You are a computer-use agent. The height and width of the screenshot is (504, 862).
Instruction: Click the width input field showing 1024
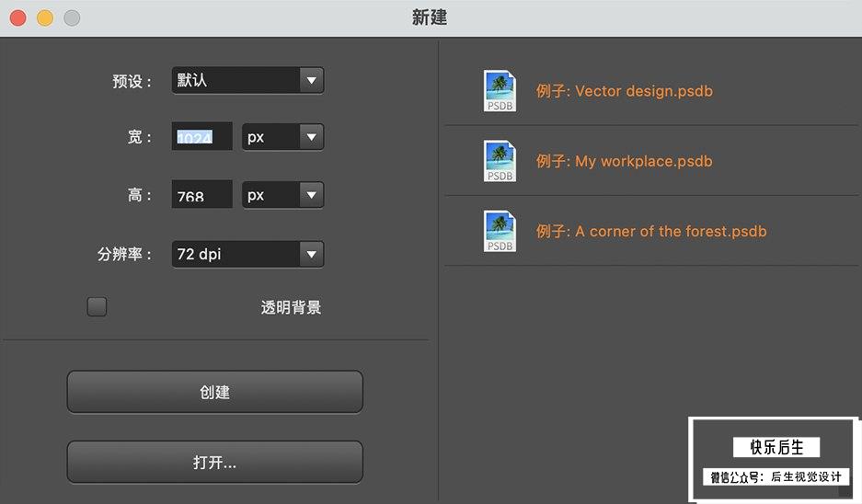pyautogui.click(x=201, y=136)
